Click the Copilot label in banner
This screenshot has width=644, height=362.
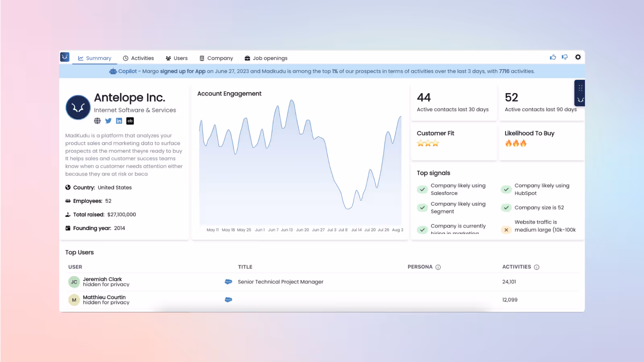[x=128, y=71]
